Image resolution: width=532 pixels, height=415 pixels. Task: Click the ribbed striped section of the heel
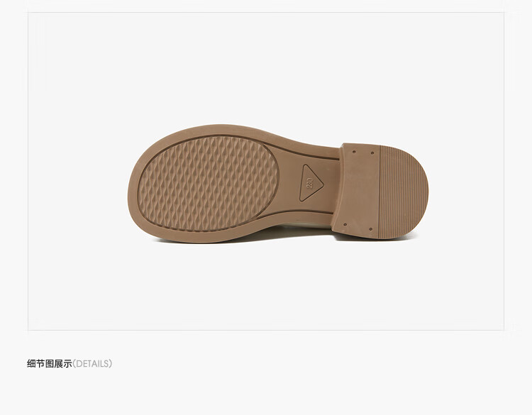click(x=402, y=192)
